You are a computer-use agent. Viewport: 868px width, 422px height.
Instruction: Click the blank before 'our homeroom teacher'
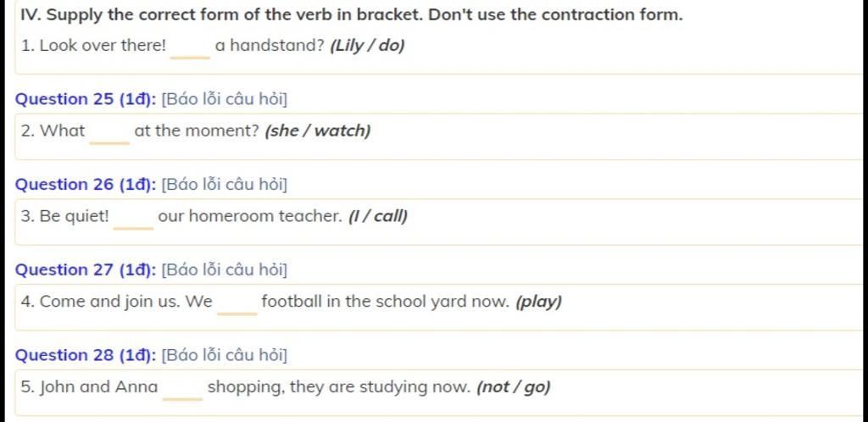pos(133,219)
